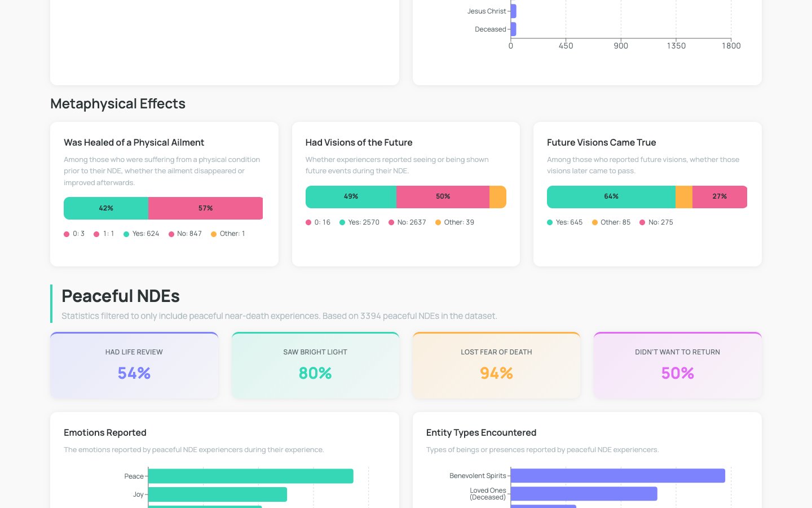
Task: Click 'Had Visions of the Future' card title
Action: [x=359, y=143]
